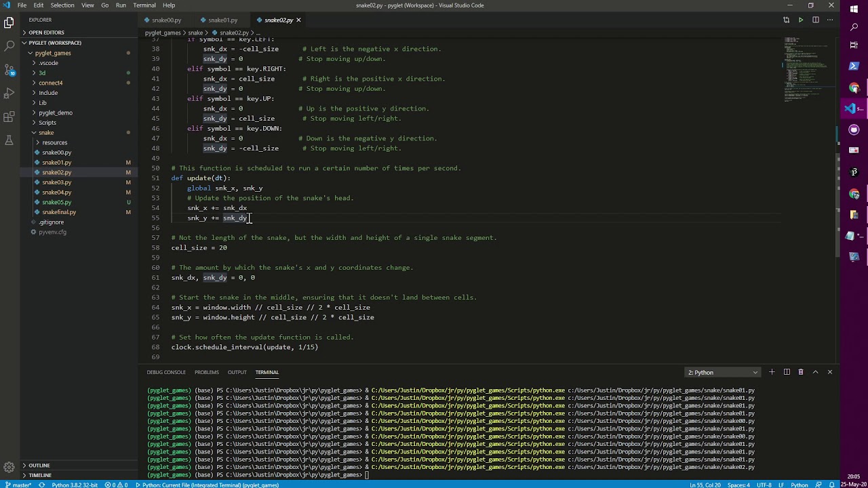868x488 pixels.
Task: Open the Search view in activity bar
Action: click(9, 46)
